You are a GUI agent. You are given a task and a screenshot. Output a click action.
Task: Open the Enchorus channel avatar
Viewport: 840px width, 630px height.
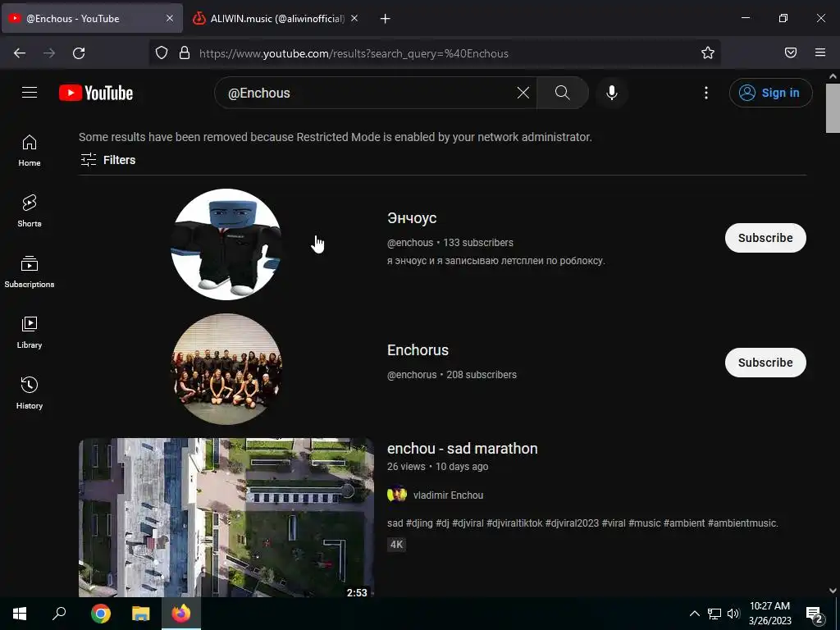(226, 369)
